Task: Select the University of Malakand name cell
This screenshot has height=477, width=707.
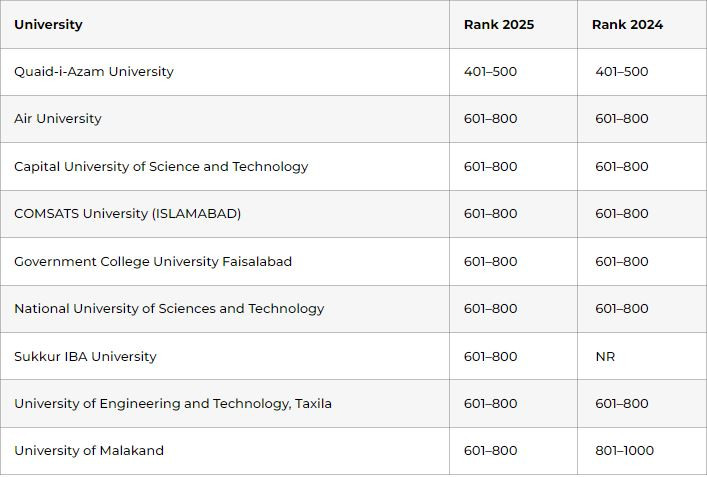Action: pyautogui.click(x=89, y=451)
